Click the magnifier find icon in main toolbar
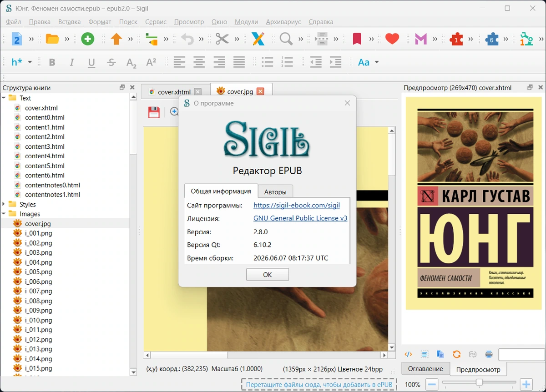Viewport: 546px width, 392px height. [x=286, y=39]
